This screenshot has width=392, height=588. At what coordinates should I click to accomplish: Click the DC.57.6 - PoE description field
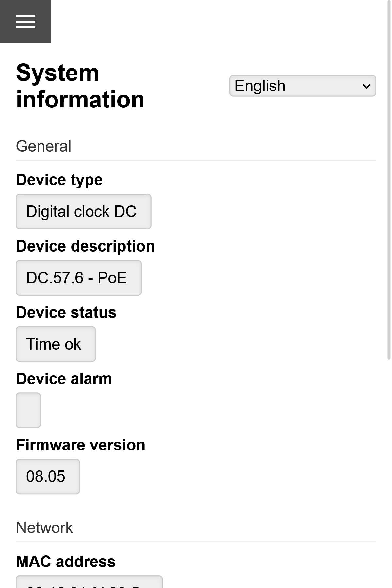[78, 278]
